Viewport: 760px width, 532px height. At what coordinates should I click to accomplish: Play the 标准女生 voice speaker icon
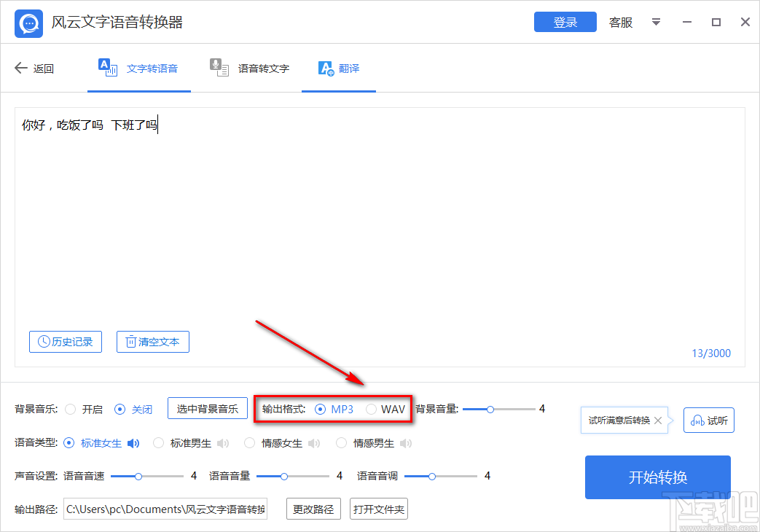pos(133,442)
